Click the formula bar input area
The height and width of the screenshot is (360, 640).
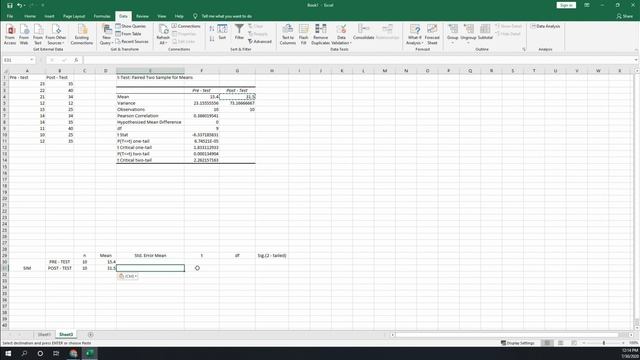pos(358,60)
